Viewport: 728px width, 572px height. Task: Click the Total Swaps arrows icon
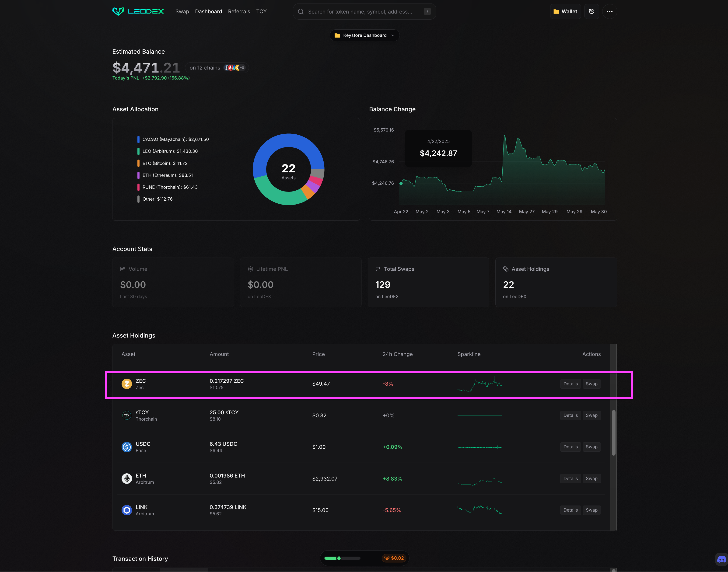coord(378,269)
